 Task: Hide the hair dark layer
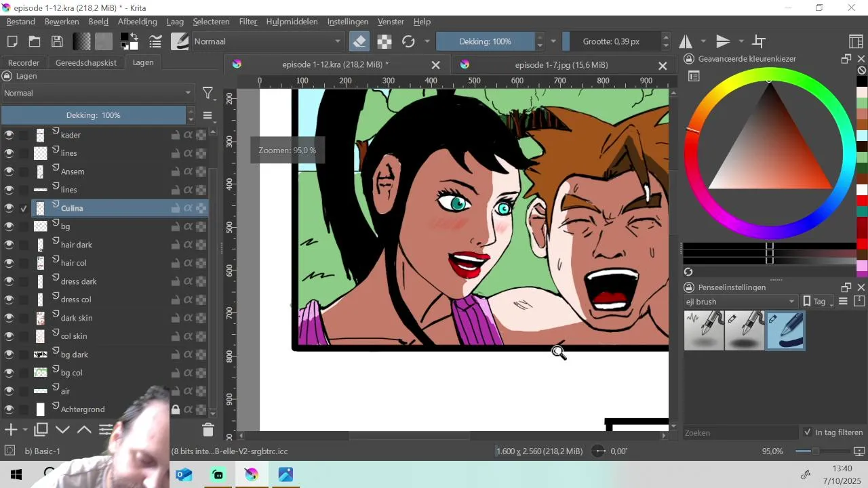(x=9, y=245)
